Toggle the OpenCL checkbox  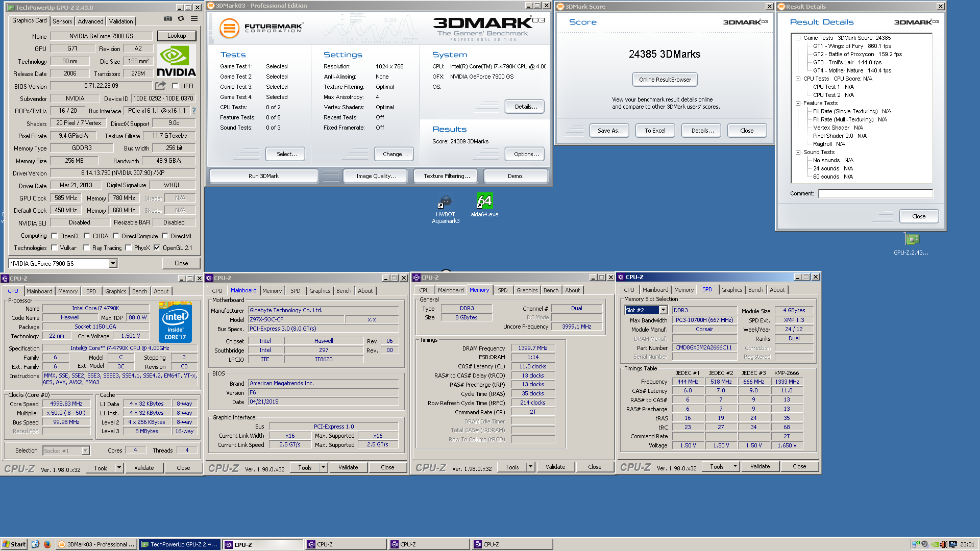point(54,236)
